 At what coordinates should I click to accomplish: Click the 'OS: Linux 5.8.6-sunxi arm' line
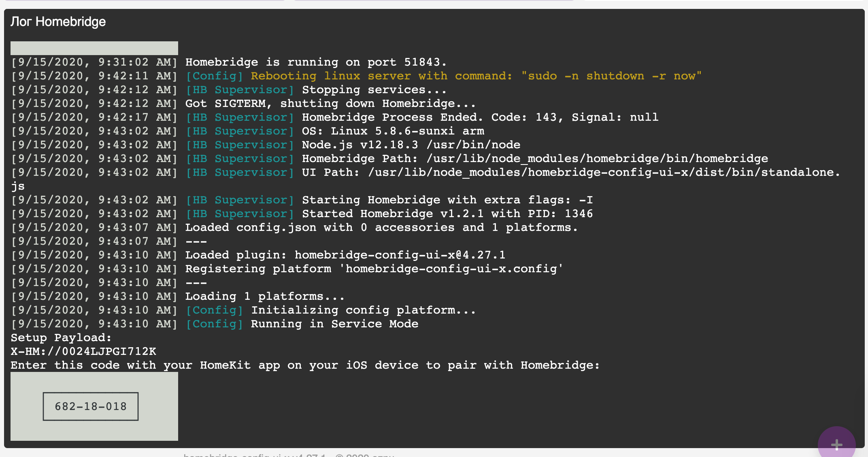tap(247, 131)
